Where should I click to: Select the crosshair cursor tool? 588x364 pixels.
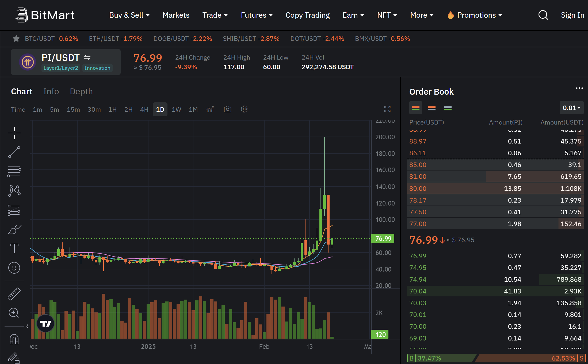coord(14,133)
